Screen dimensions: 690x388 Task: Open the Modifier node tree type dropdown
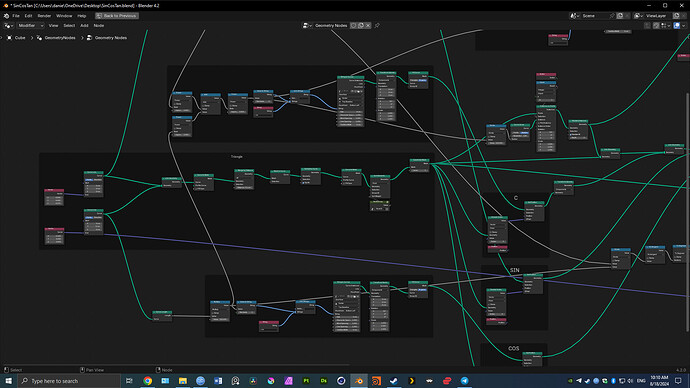(x=30, y=26)
